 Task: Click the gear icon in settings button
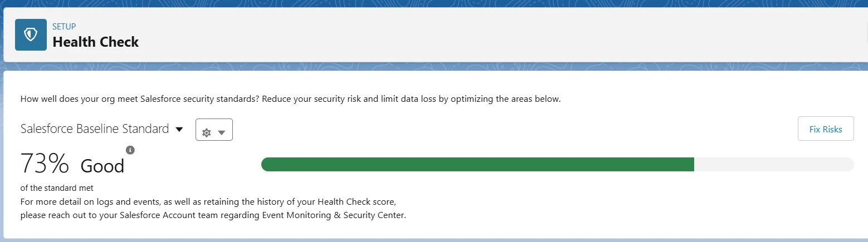pos(207,133)
